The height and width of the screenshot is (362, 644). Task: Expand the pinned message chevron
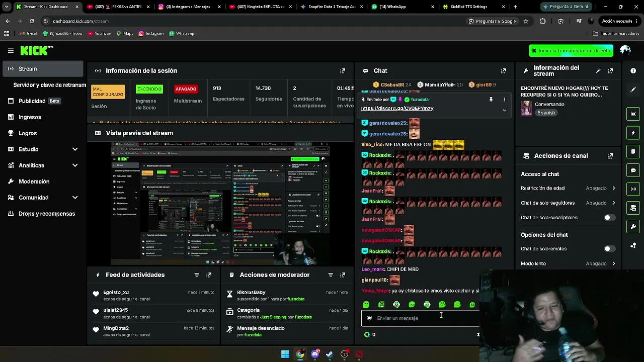(504, 110)
